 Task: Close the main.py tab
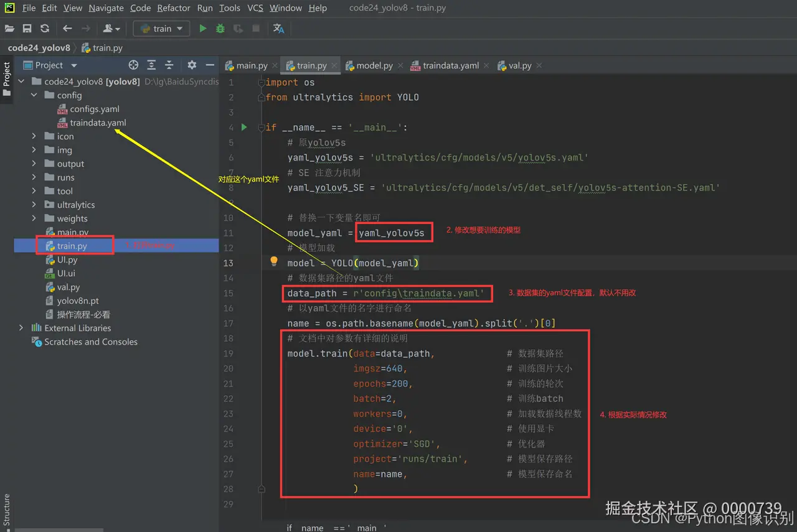(275, 65)
